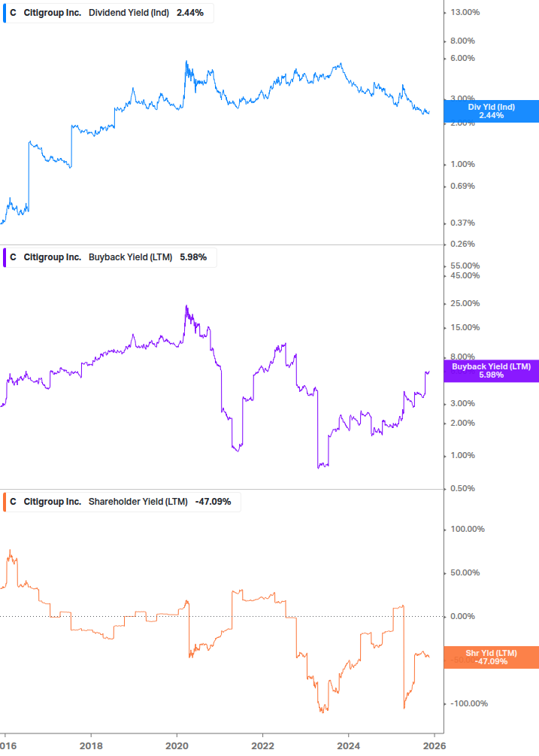
Task: Click the blue Div Yld (Ind) 2.44% value tag
Action: [492, 111]
